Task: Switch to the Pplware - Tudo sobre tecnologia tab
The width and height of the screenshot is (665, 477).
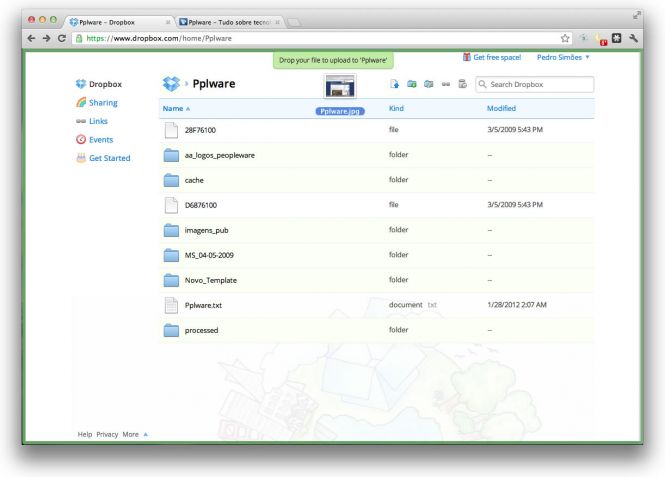Action: tap(229, 22)
